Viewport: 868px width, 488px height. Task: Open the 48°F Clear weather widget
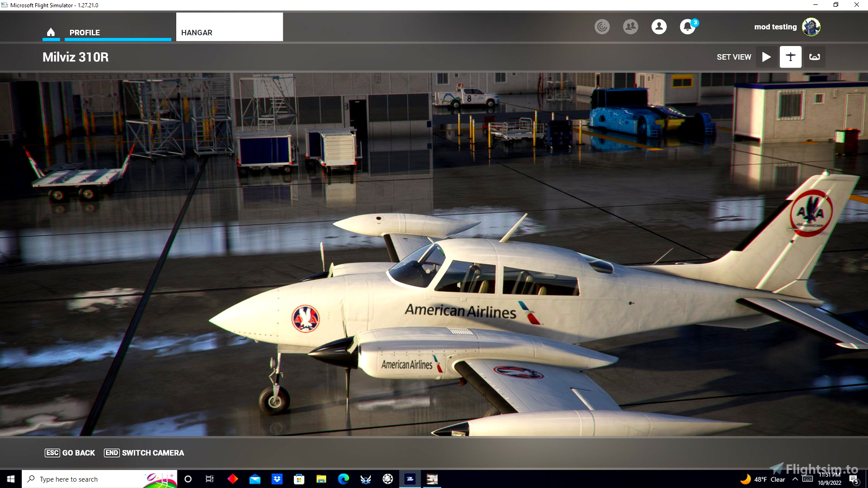tap(763, 479)
